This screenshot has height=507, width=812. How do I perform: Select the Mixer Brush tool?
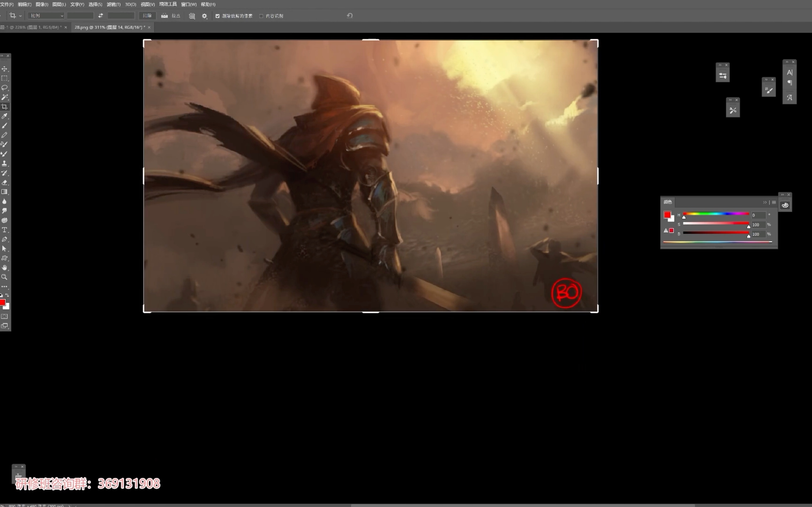tap(4, 154)
